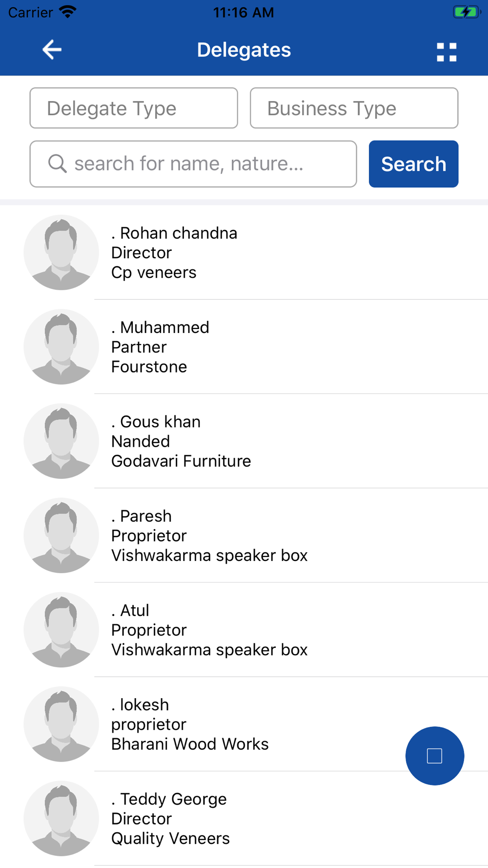488x868 pixels.
Task: Tap Muhammed's profile avatar
Action: click(61, 347)
